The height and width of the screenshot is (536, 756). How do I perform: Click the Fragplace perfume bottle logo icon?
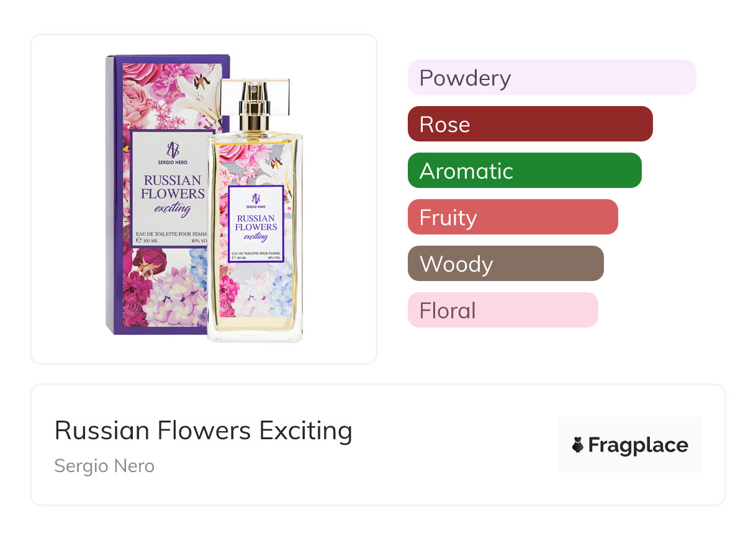578,445
